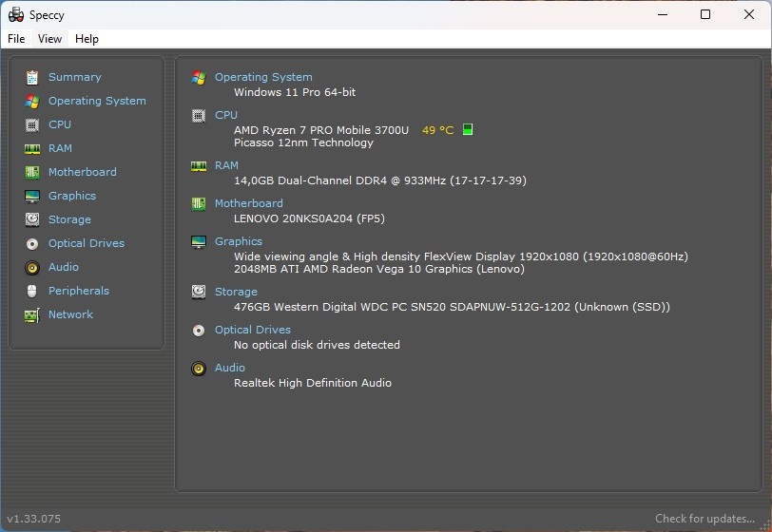This screenshot has height=532, width=772.
Task: Show Peripherals from sidebar
Action: click(79, 291)
